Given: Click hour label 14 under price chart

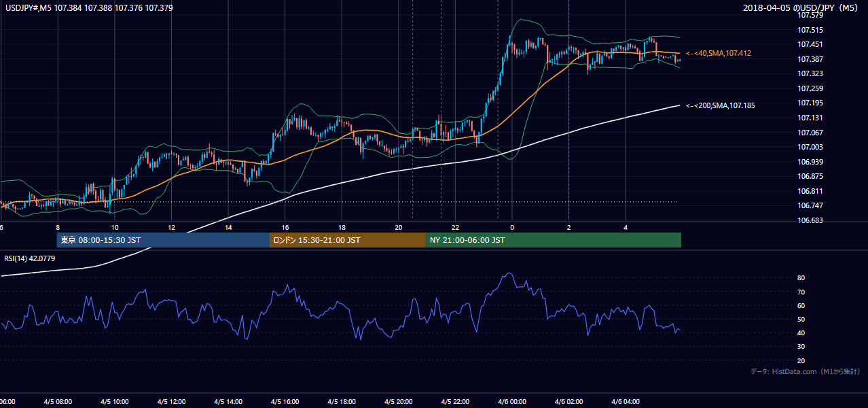Looking at the screenshot, I should pyautogui.click(x=228, y=228).
